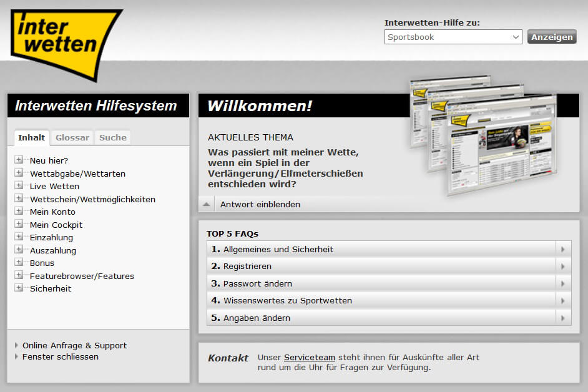Select the Mein Cockpit topic text
Image resolution: width=588 pixels, height=392 pixels.
(x=56, y=225)
